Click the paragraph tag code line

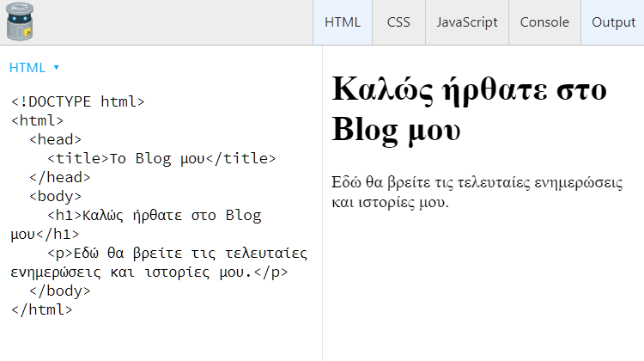(x=159, y=262)
